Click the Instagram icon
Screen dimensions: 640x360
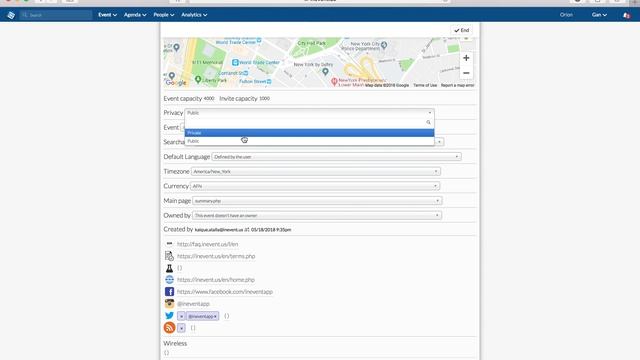coord(169,304)
